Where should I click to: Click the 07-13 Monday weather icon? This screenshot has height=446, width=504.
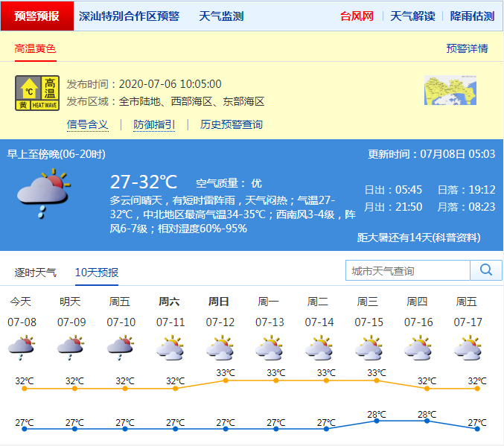269,348
